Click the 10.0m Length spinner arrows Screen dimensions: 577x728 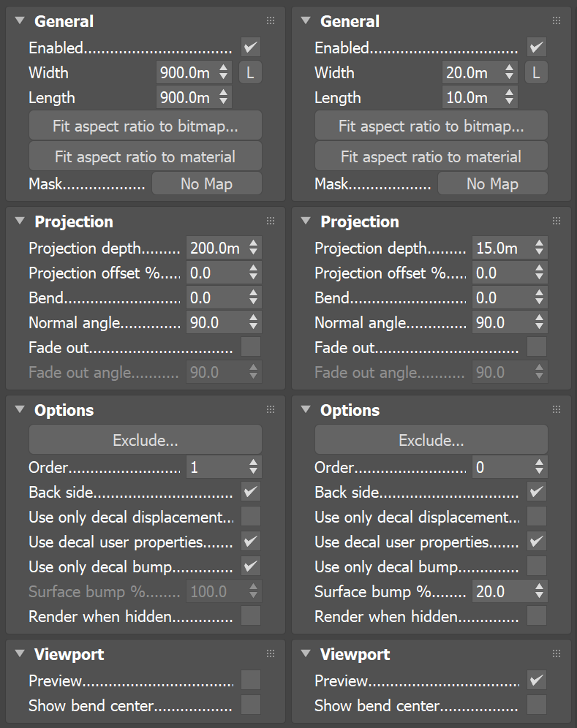[x=509, y=96]
